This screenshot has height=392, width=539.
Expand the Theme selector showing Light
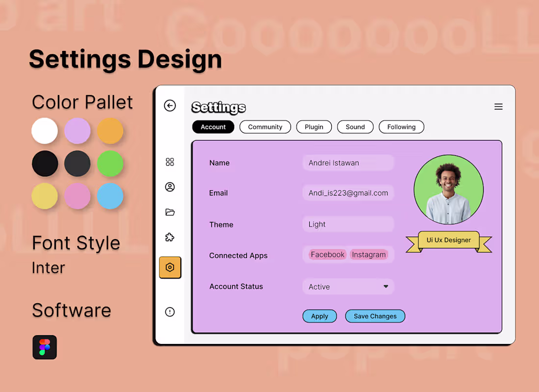[x=348, y=224]
